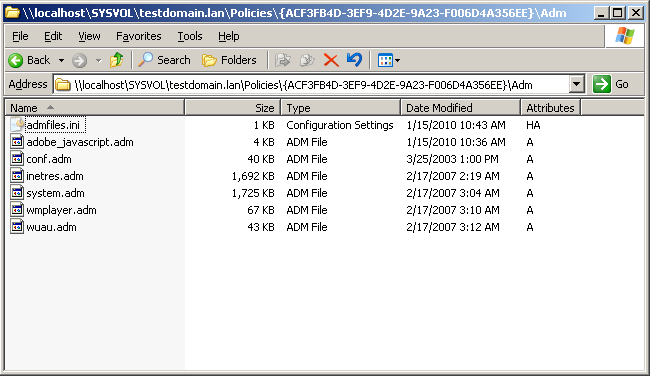
Task: Open the File menu
Action: 20,36
